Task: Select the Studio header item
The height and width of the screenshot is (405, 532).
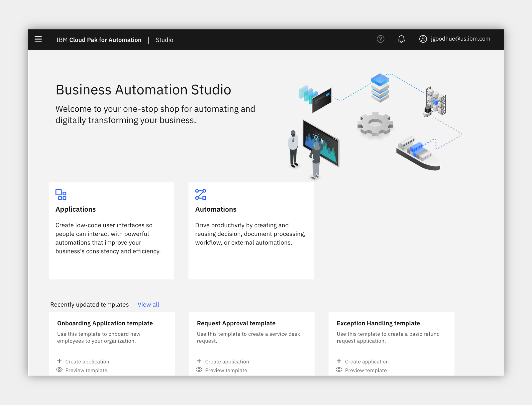Action: click(164, 40)
